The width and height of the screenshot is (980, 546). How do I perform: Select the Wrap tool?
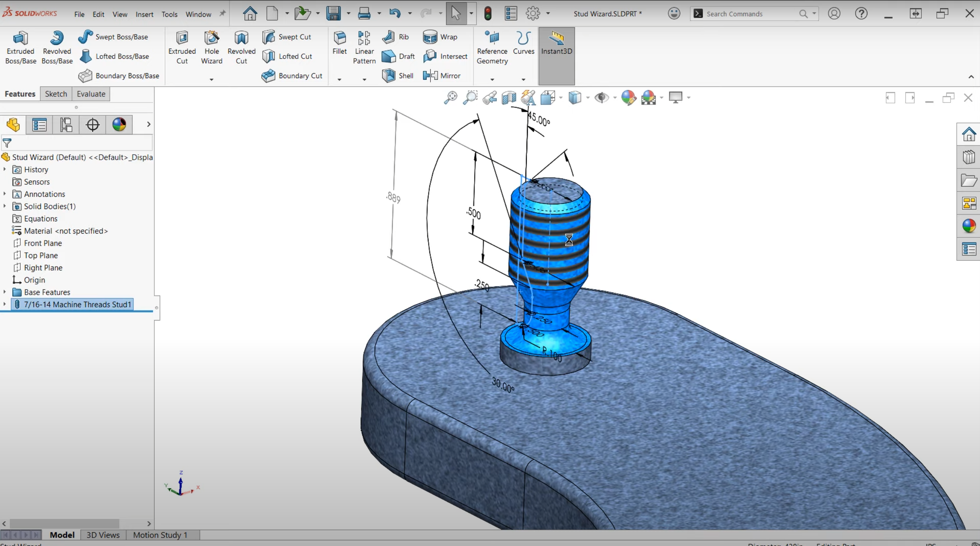point(440,37)
